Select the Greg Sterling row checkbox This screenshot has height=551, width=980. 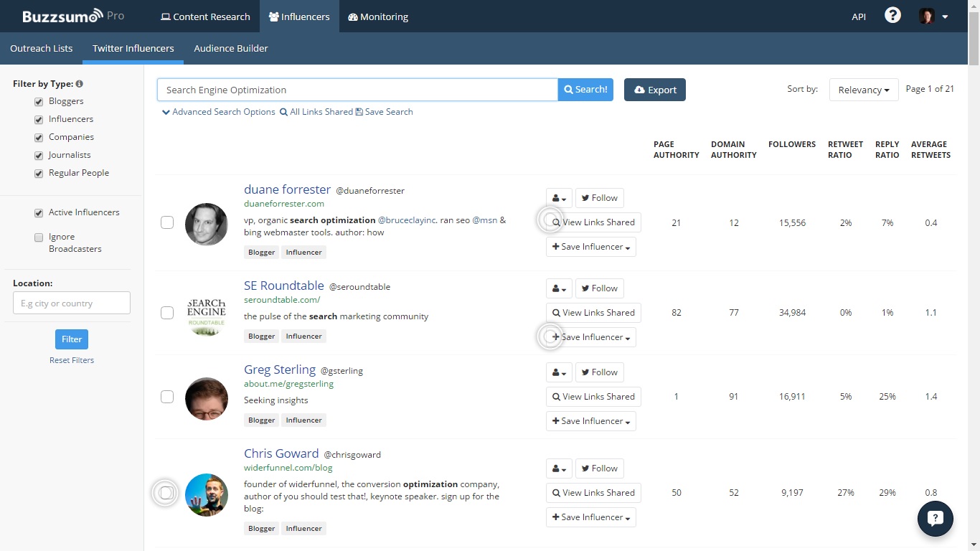click(167, 397)
